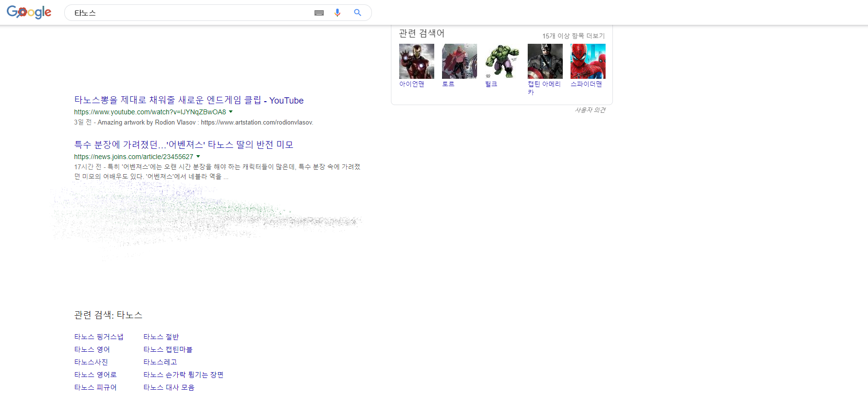Select the 아이언맨 thumbnail image
Screen dimensions: 868x395
tap(417, 61)
